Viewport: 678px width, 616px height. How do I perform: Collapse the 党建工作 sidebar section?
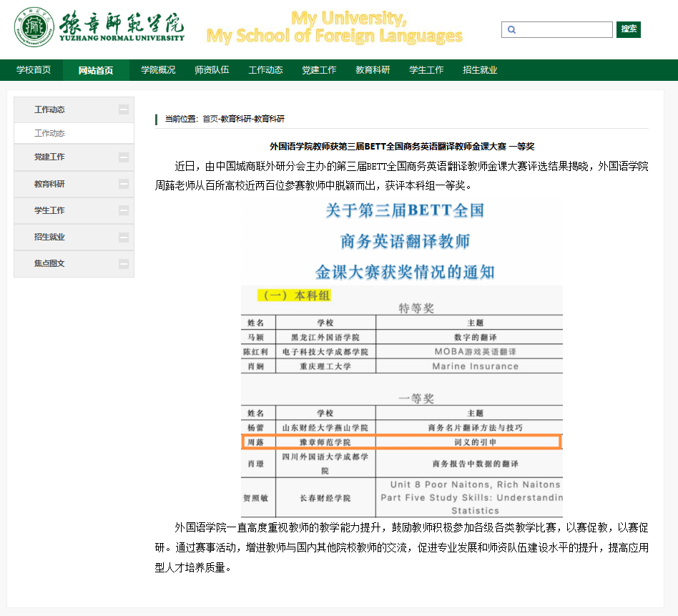pos(124,157)
